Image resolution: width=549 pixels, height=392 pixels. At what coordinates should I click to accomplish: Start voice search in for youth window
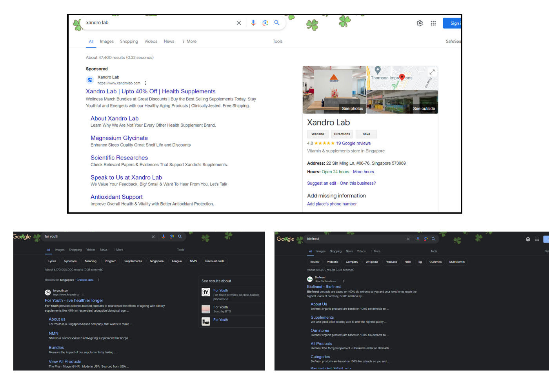pyautogui.click(x=163, y=237)
